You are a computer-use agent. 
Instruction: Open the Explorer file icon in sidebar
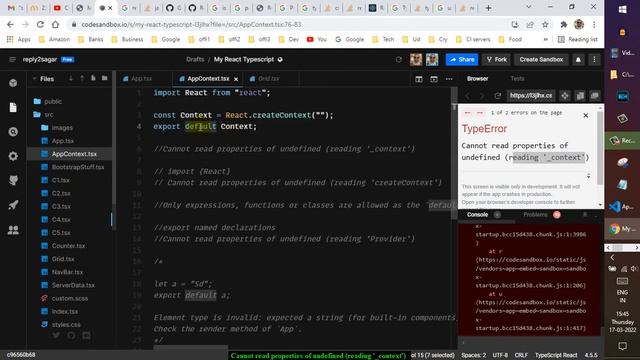pos(13,107)
